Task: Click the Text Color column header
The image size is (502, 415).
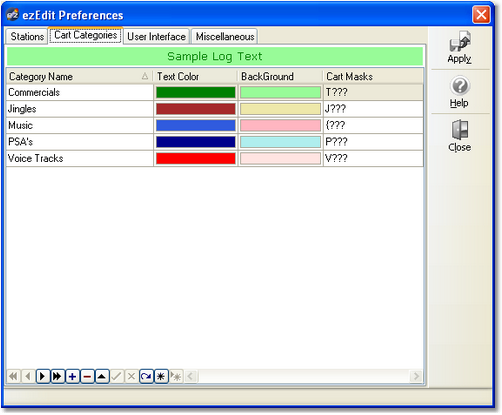Action: pos(195,76)
